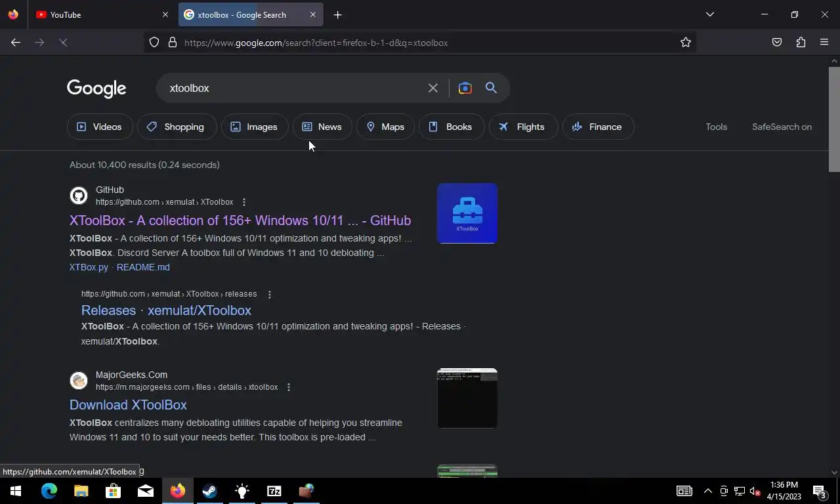The height and width of the screenshot is (504, 840).
Task: Open 7-Zip from taskbar
Action: 274,491
